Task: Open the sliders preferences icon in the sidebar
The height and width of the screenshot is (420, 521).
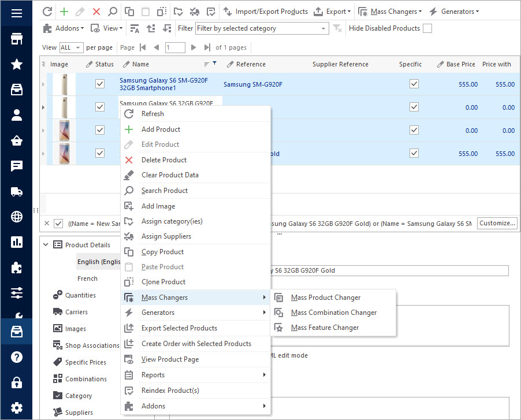Action: (x=17, y=293)
